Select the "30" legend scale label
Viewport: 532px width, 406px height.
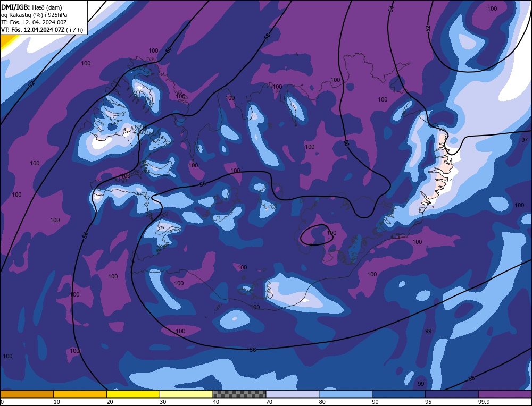coord(163,402)
